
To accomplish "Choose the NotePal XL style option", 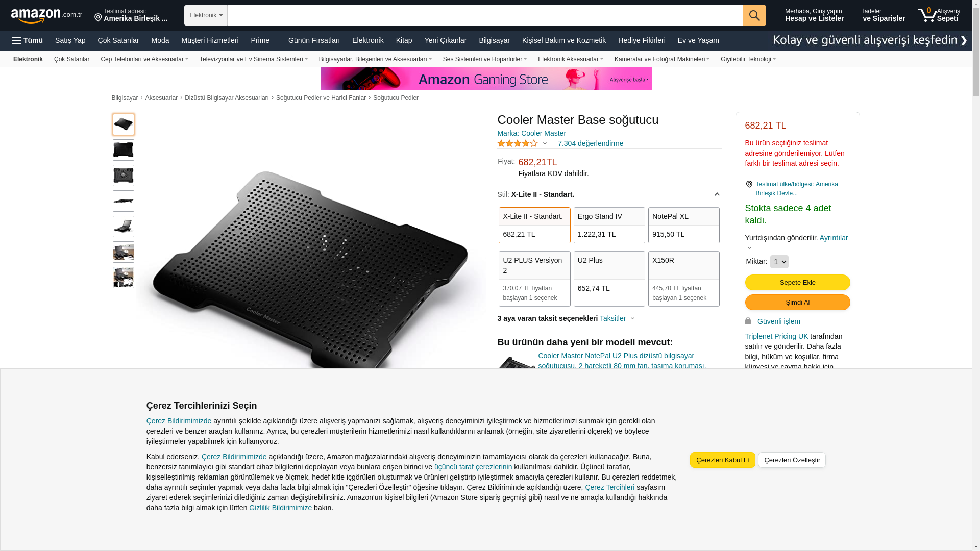I will point(683,225).
